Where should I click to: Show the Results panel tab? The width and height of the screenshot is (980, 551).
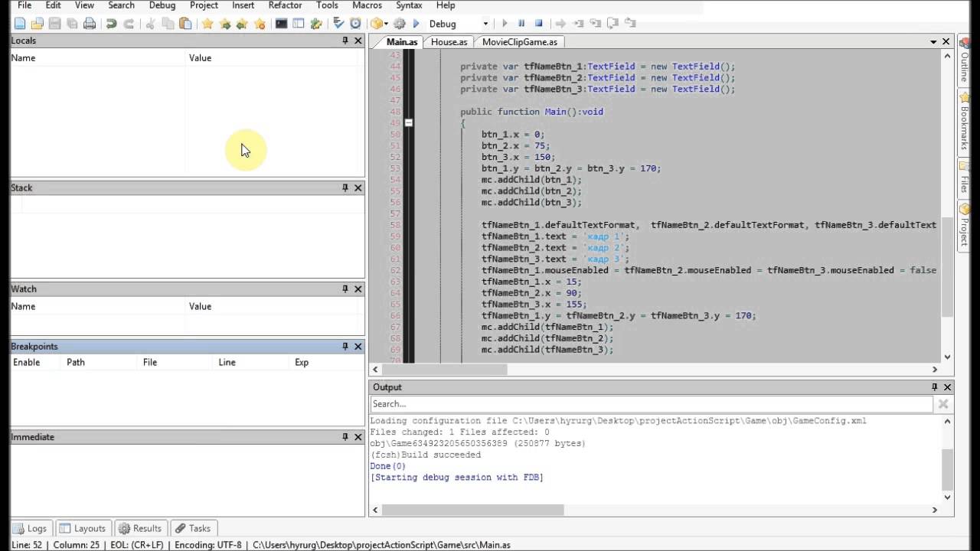click(x=140, y=528)
